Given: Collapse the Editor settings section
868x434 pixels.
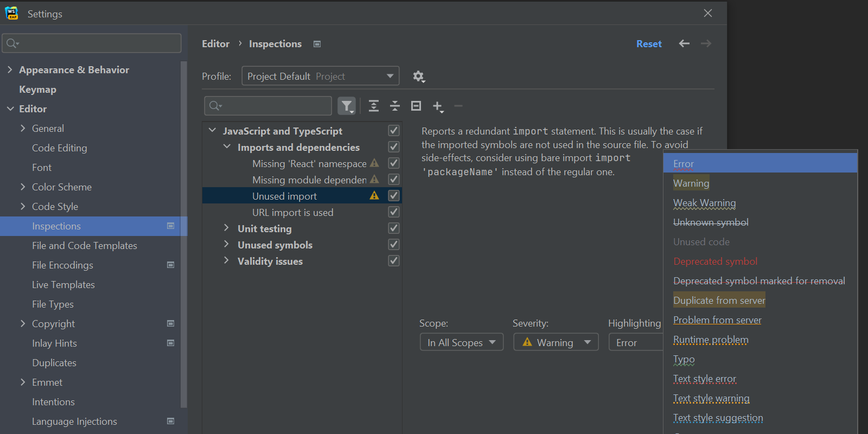Looking at the screenshot, I should pos(10,108).
